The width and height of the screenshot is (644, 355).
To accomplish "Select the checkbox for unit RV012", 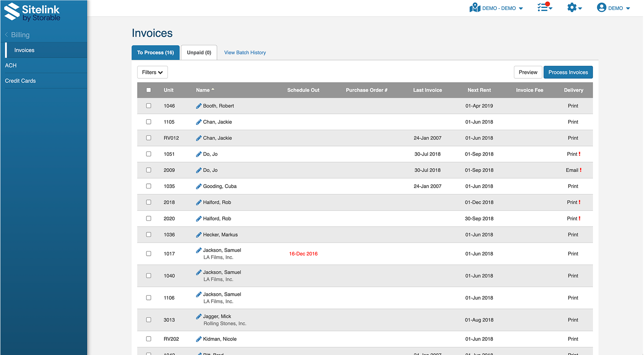I will point(149,138).
